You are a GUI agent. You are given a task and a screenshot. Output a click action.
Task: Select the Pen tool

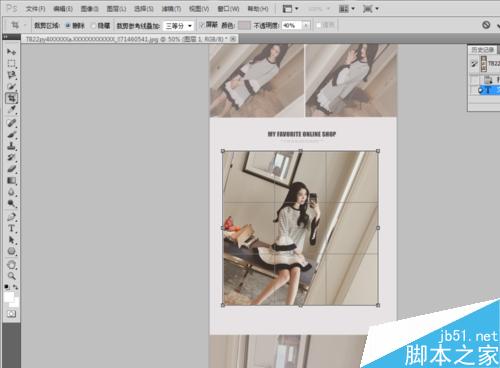[11, 217]
